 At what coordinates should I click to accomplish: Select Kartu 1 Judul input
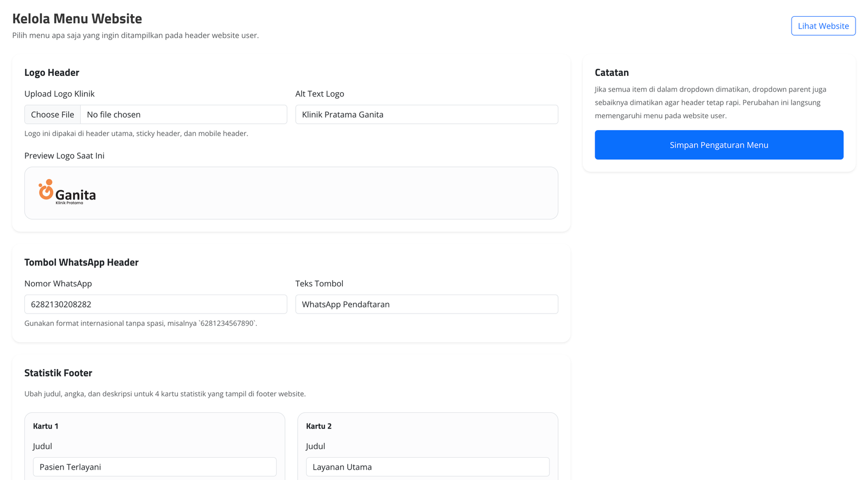click(x=155, y=467)
